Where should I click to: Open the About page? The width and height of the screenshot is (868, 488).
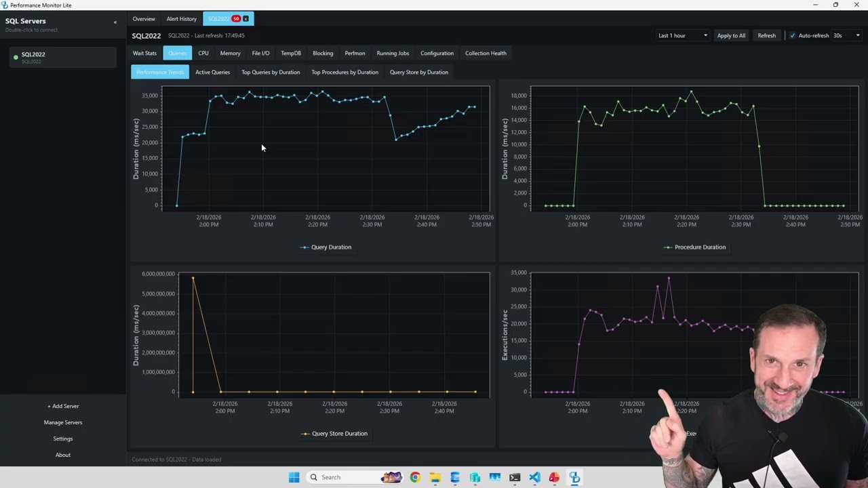click(63, 455)
